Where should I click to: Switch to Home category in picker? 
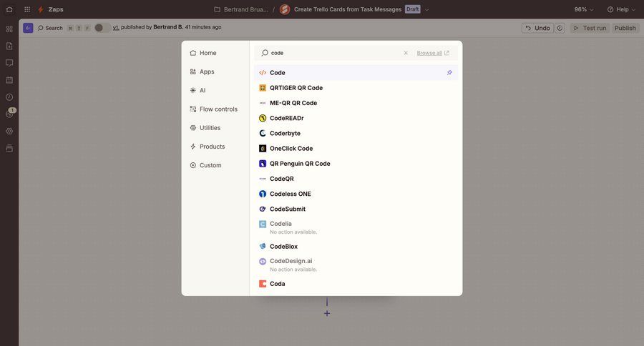click(215, 53)
